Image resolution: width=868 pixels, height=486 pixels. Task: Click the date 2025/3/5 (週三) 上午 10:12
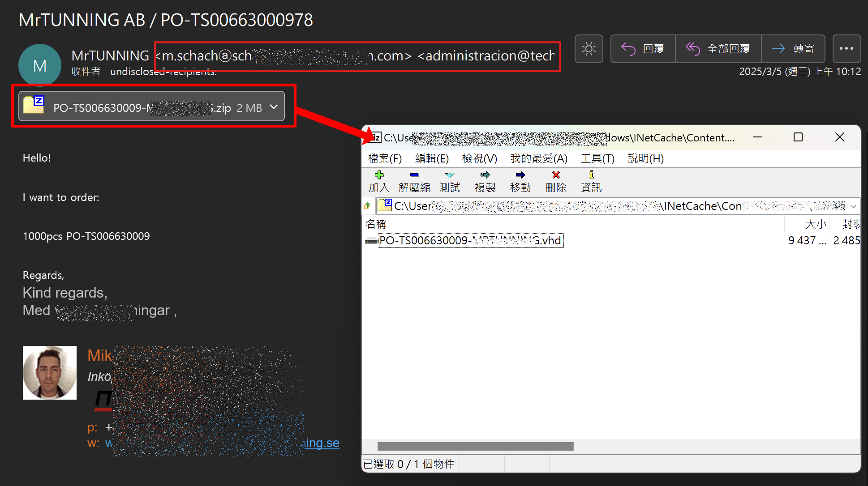800,72
